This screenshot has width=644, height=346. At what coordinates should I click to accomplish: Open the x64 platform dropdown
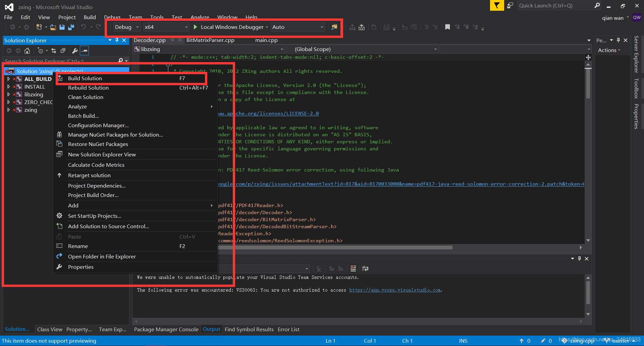point(166,27)
